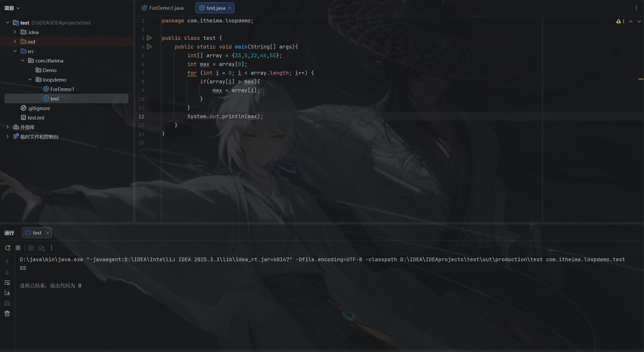Run main method from line 4 gutter
Viewport: 644px width, 352px height.
(x=149, y=47)
